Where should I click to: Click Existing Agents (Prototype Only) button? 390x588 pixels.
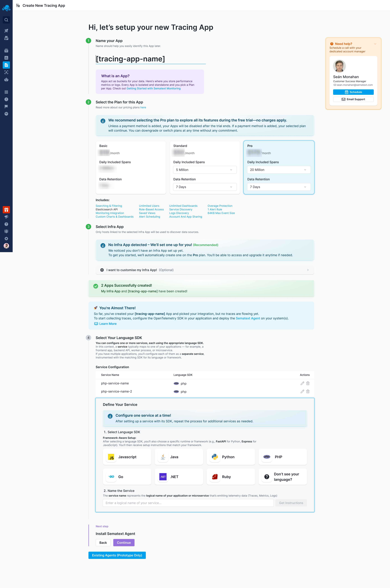click(x=117, y=555)
